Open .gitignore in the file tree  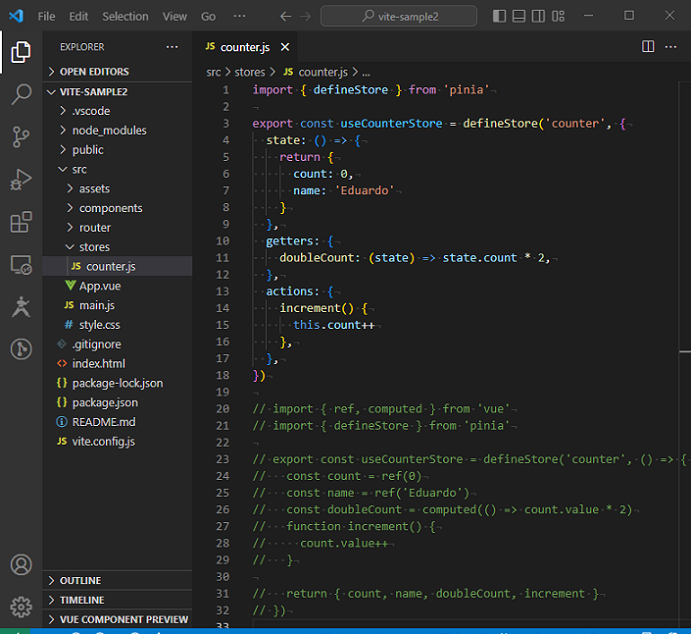(117, 344)
